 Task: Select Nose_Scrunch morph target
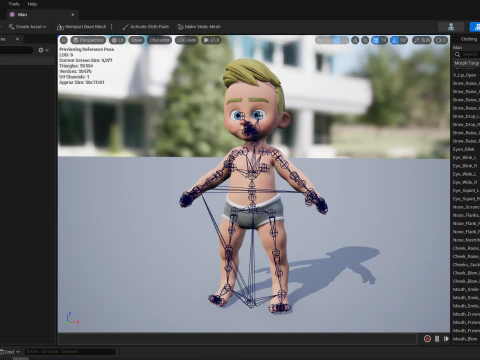click(x=466, y=207)
